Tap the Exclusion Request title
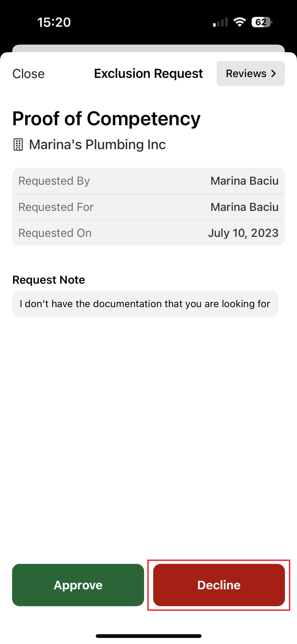297x644 pixels. [148, 74]
